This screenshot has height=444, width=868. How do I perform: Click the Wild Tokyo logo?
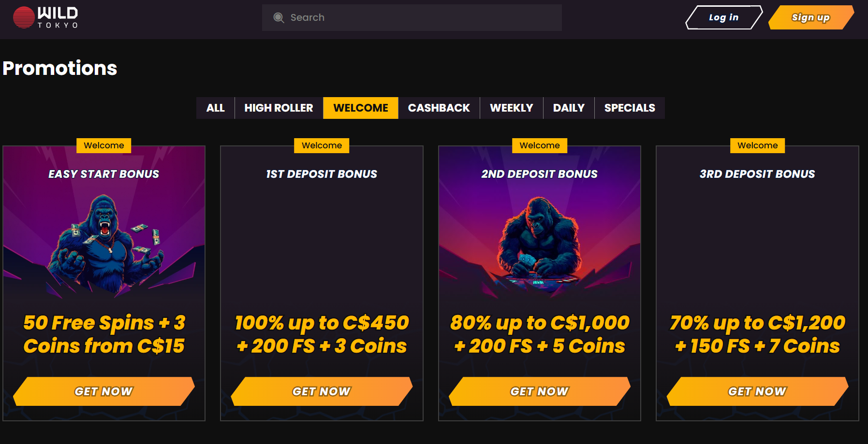[45, 17]
